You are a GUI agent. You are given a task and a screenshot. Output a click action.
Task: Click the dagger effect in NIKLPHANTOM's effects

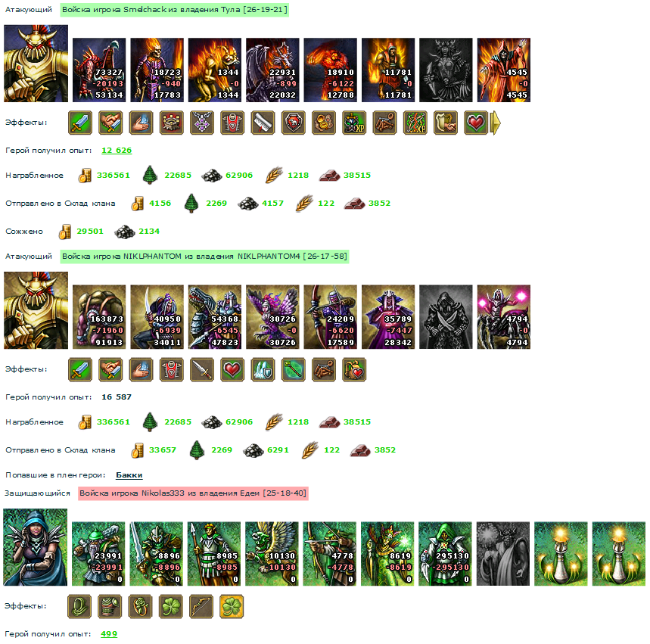pos(202,369)
